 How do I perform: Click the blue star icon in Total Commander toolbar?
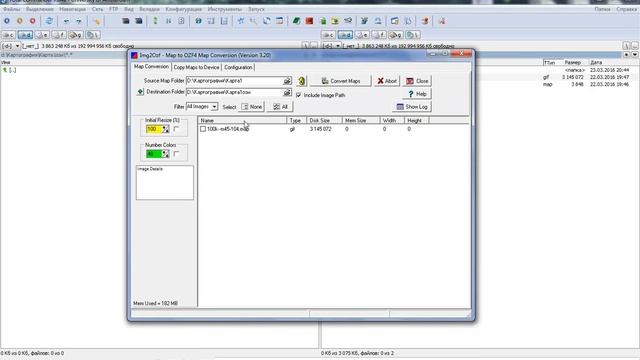coord(241,21)
